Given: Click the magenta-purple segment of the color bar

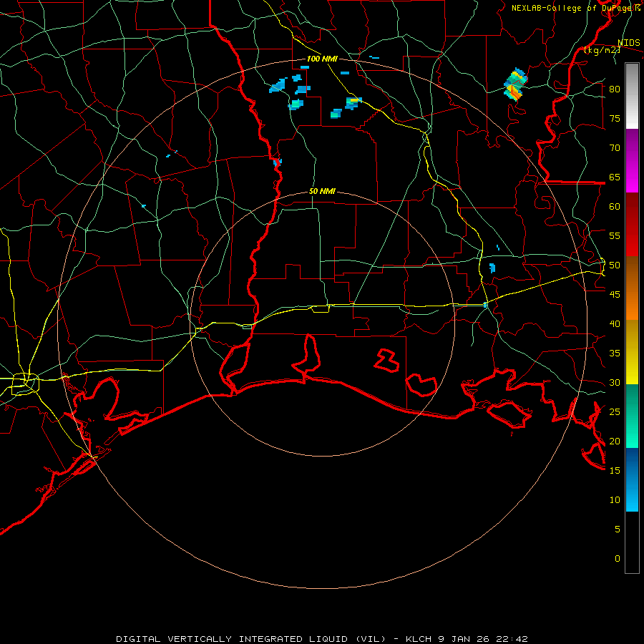Looking at the screenshot, I should tap(632, 161).
